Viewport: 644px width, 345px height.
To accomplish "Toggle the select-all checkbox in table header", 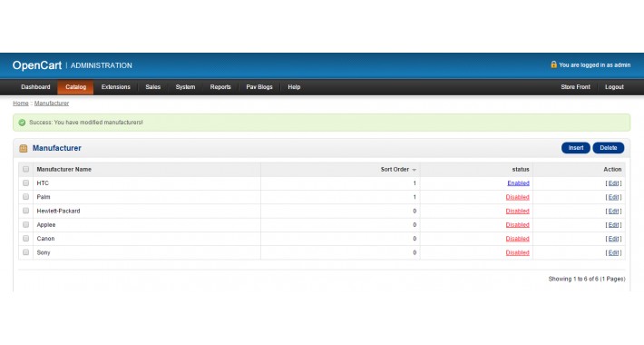I will click(x=26, y=170).
